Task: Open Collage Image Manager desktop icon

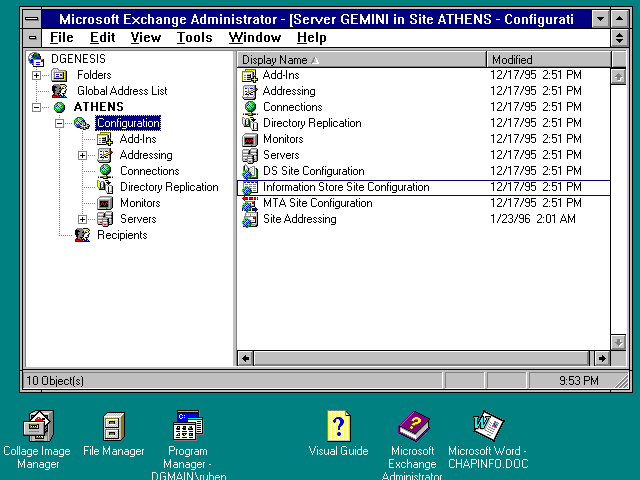Action: coord(38,426)
